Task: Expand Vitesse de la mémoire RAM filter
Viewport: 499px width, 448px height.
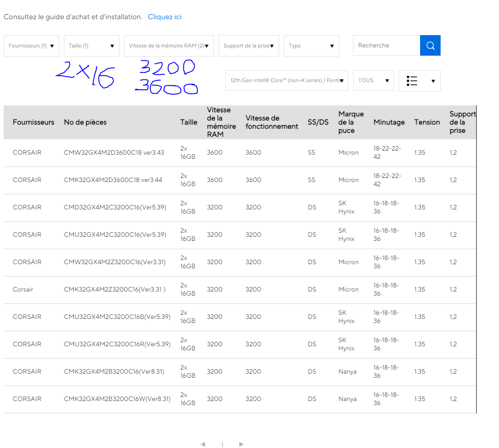Action: click(169, 46)
